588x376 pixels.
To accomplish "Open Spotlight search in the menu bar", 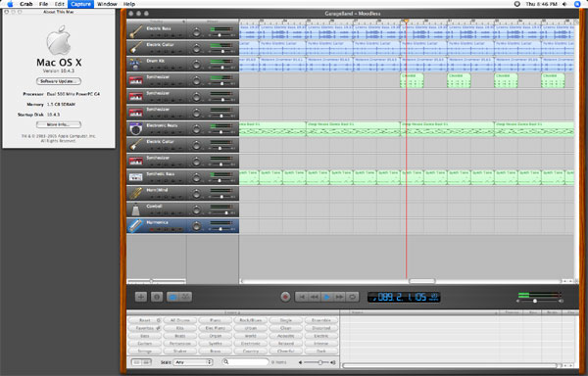I will 577,4.
